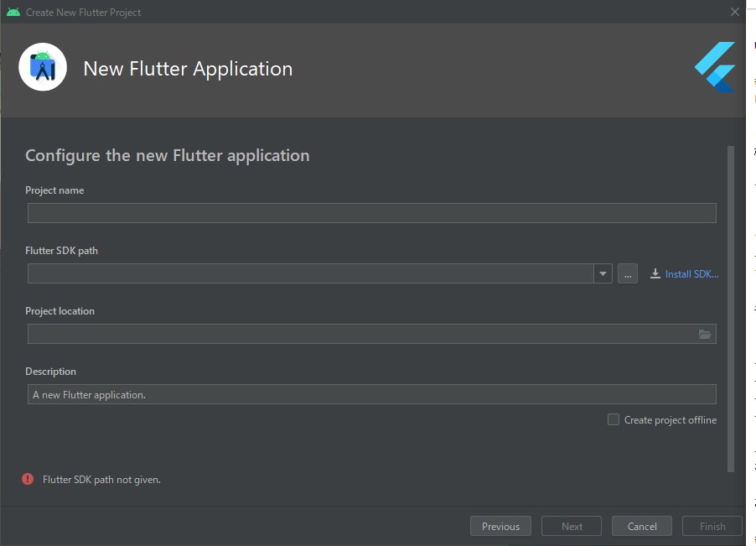Click the disabled Finish button
756x546 pixels.
(x=712, y=526)
